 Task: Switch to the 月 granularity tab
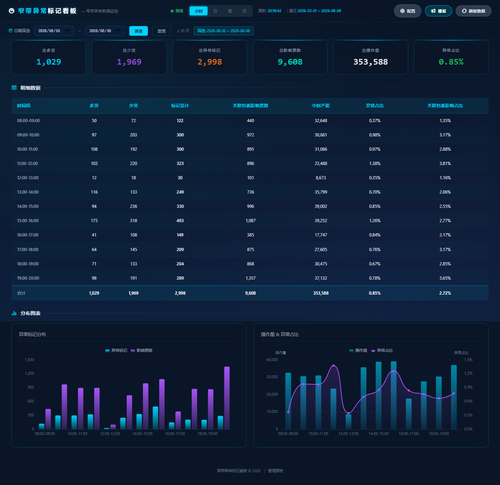click(244, 11)
